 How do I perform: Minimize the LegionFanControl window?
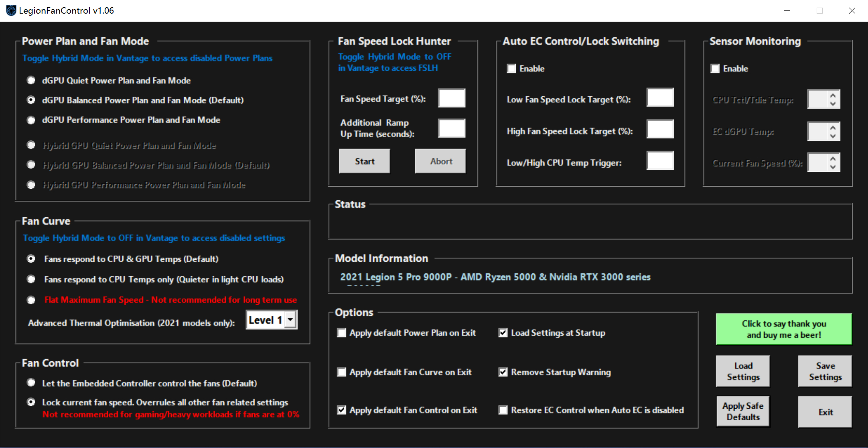click(x=787, y=10)
